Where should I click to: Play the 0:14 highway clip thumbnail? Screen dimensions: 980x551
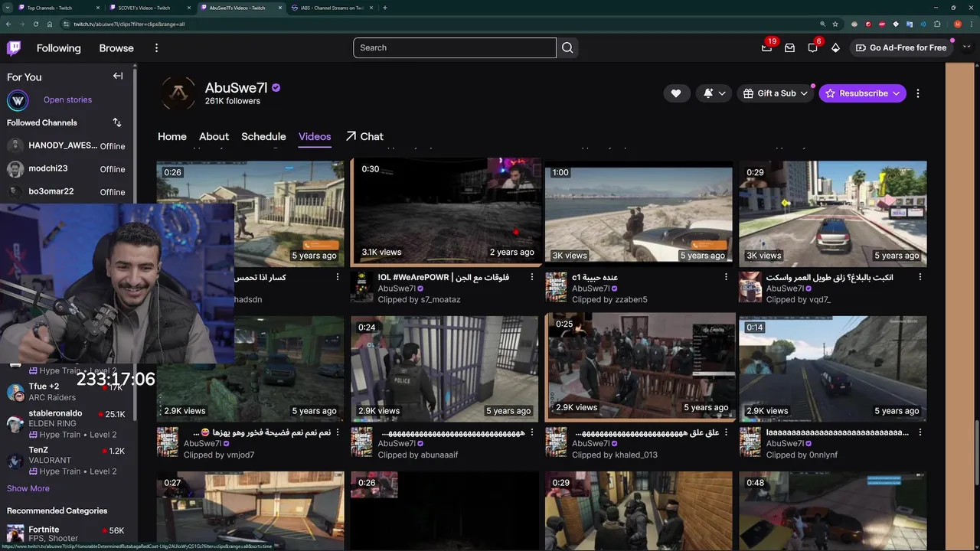pos(833,369)
